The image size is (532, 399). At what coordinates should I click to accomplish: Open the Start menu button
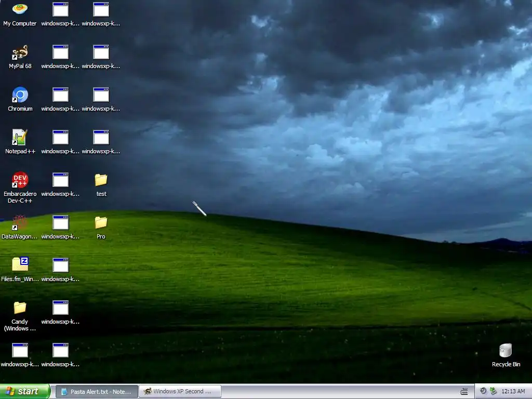click(x=25, y=391)
